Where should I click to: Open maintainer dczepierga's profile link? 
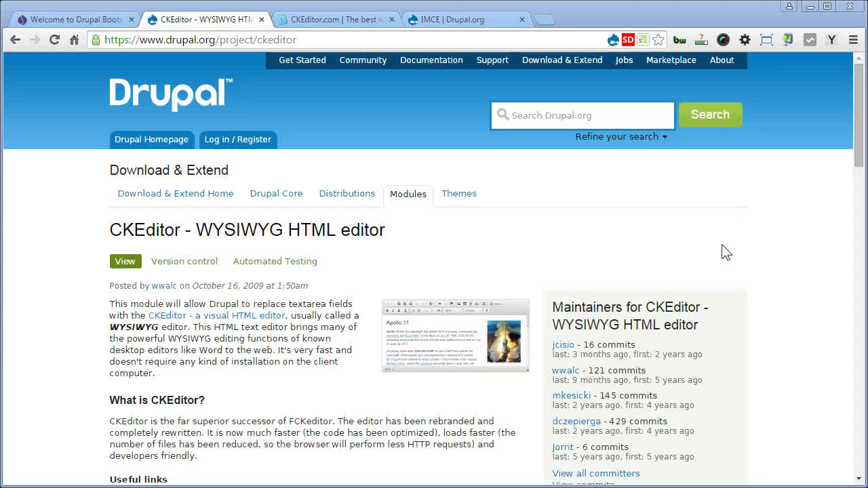(576, 422)
